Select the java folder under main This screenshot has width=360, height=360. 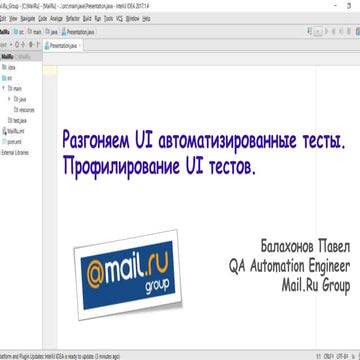click(20, 99)
